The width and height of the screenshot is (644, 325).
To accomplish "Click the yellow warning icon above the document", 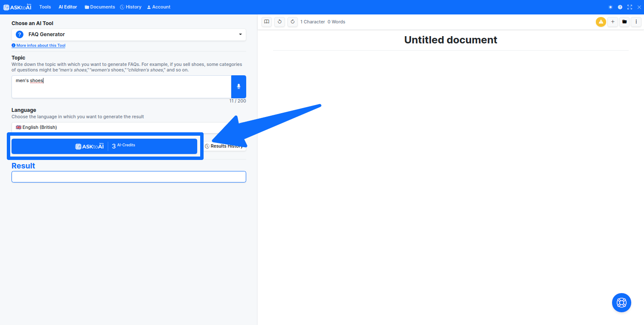I will (601, 22).
